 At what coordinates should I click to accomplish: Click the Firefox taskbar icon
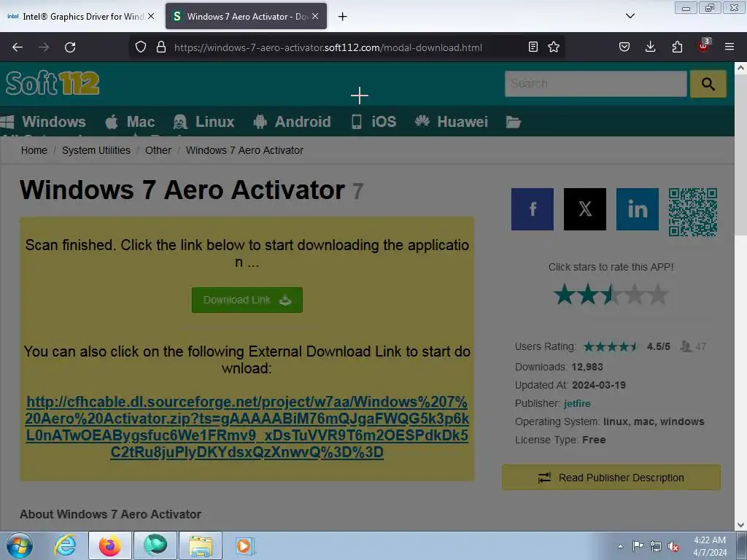(x=110, y=545)
